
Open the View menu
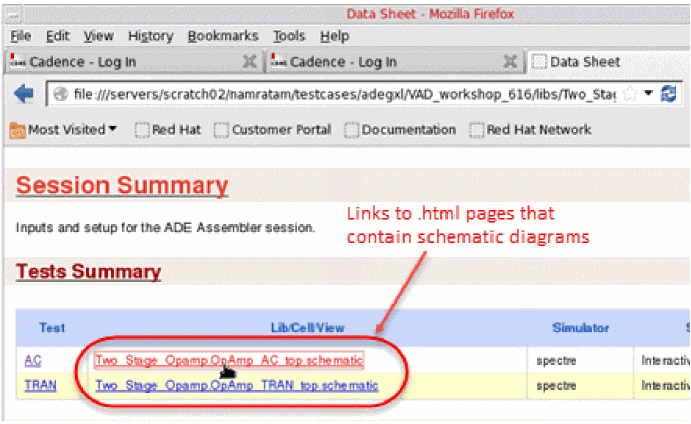coord(99,36)
